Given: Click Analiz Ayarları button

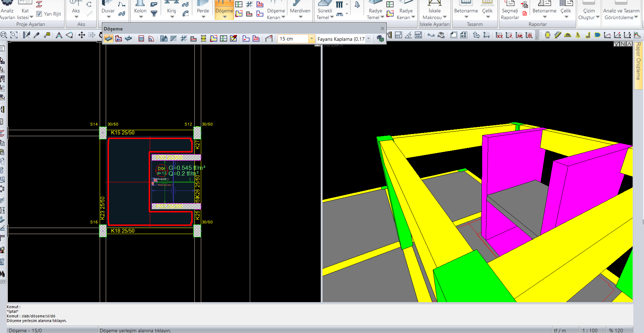Looking at the screenshot, I should (x=7, y=10).
